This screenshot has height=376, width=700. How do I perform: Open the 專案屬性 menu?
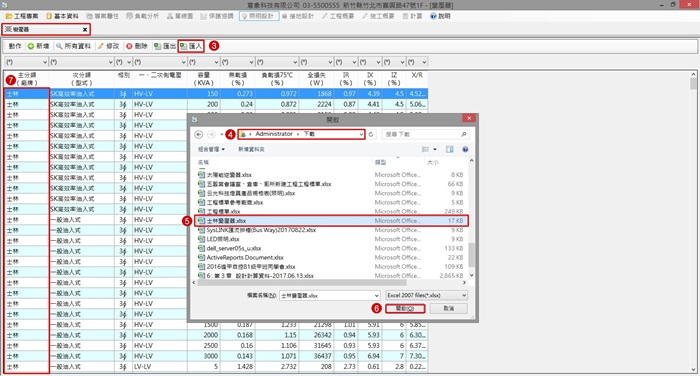point(102,16)
